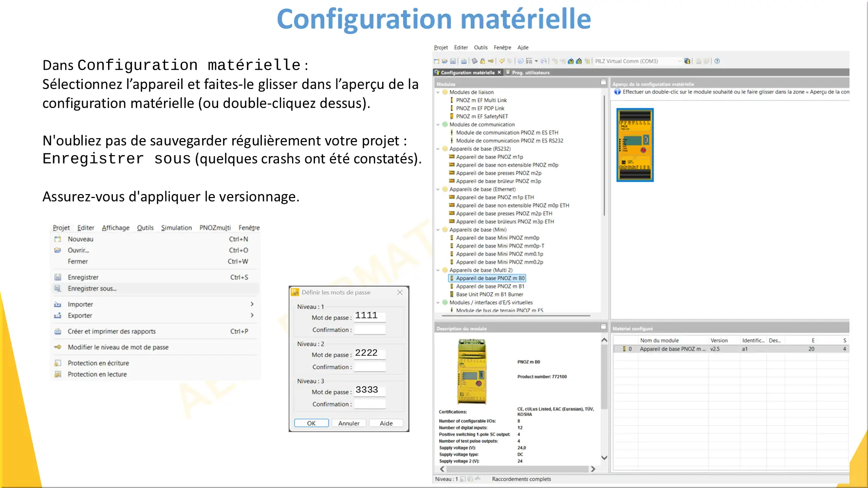This screenshot has height=488, width=868.
Task: Open the PILZ Virtual Comm (COM3) dropdown
Action: point(680,61)
